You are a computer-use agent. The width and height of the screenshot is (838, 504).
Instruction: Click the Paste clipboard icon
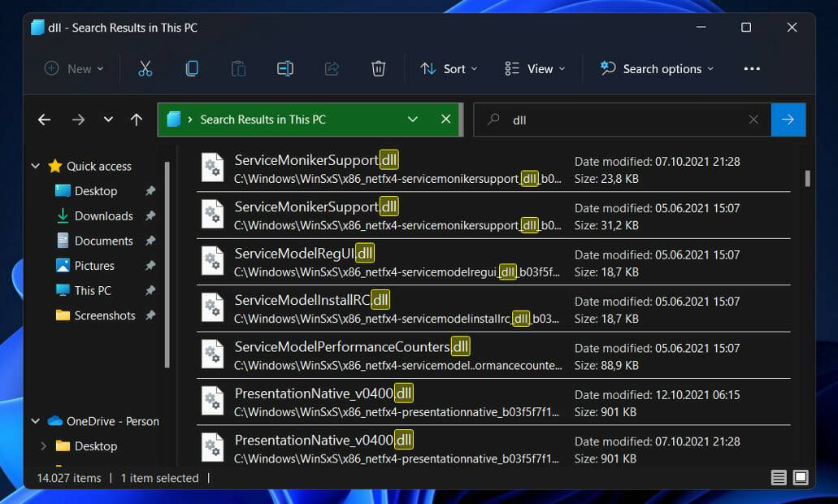pyautogui.click(x=238, y=68)
